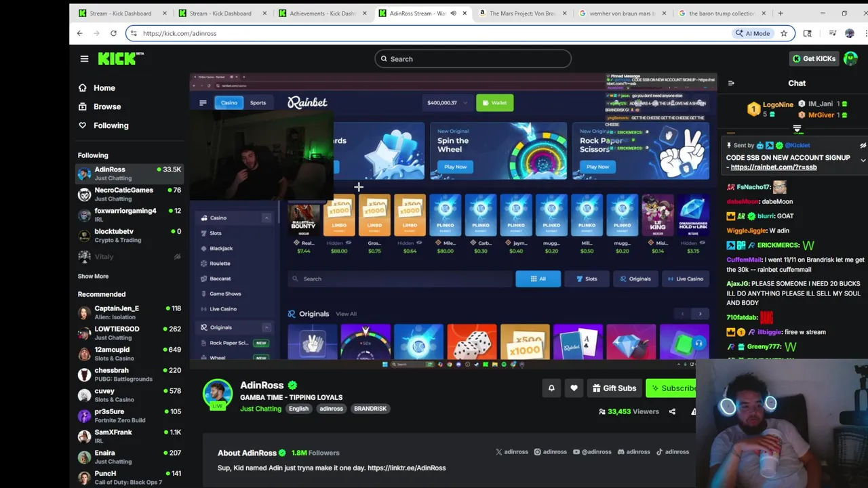Open linktr.ee/AdinRoss link

click(x=406, y=468)
